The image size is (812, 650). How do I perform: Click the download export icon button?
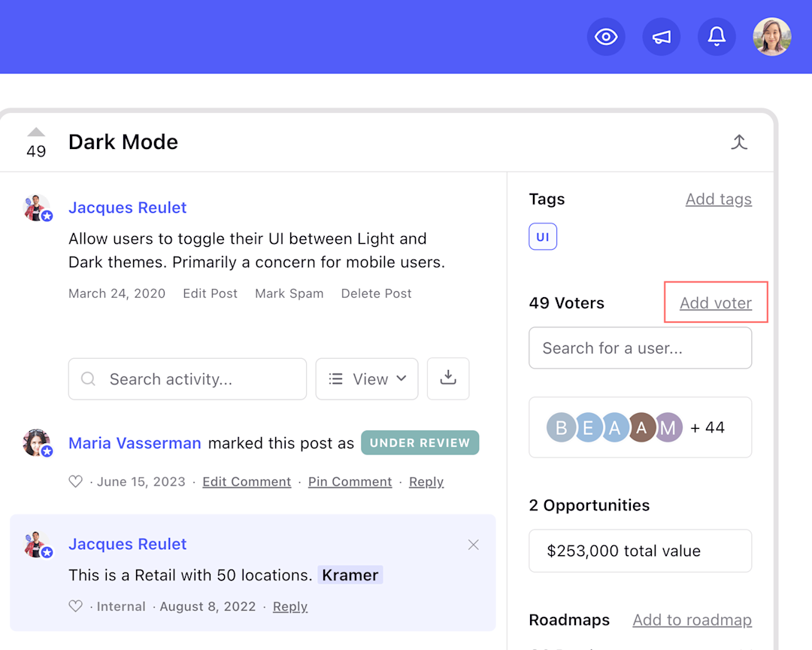point(448,378)
